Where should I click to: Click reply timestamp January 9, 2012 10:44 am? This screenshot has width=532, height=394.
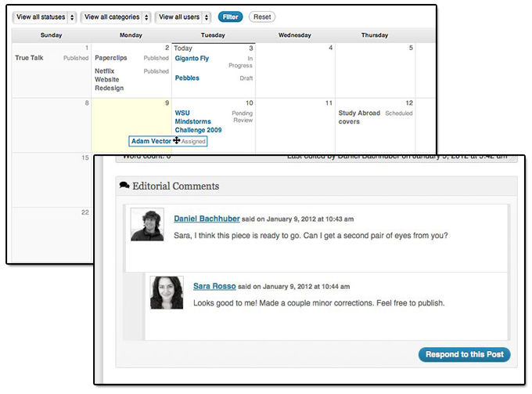[x=307, y=287]
